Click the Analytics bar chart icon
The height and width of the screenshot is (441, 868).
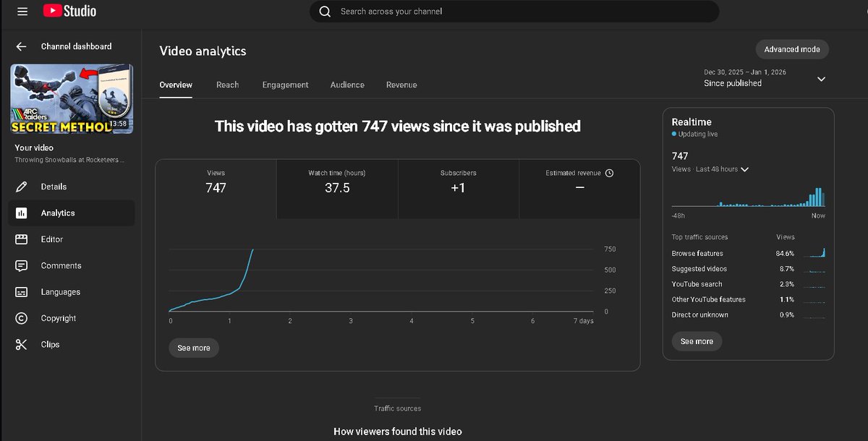[21, 213]
